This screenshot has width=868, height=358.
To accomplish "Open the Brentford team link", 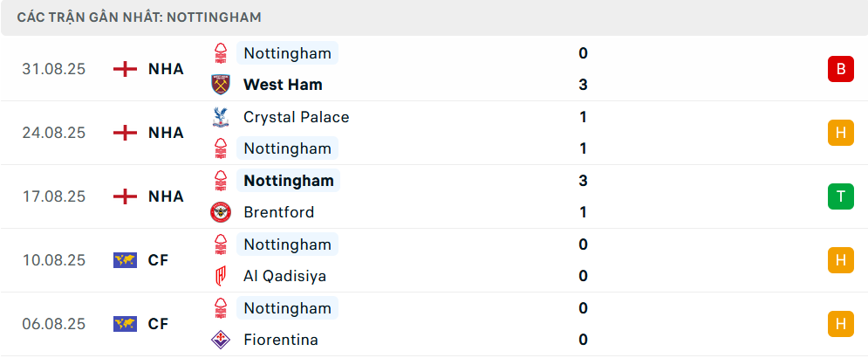I will [x=278, y=212].
